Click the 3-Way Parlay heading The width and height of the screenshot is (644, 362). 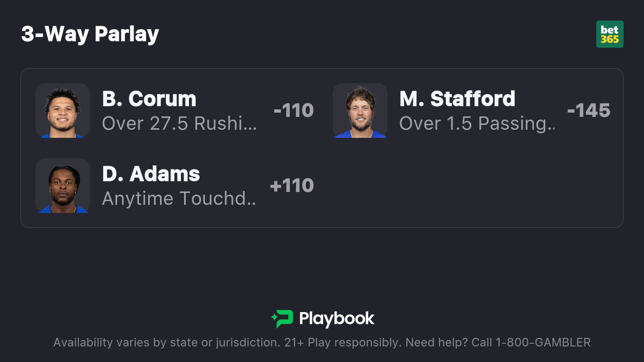click(90, 34)
